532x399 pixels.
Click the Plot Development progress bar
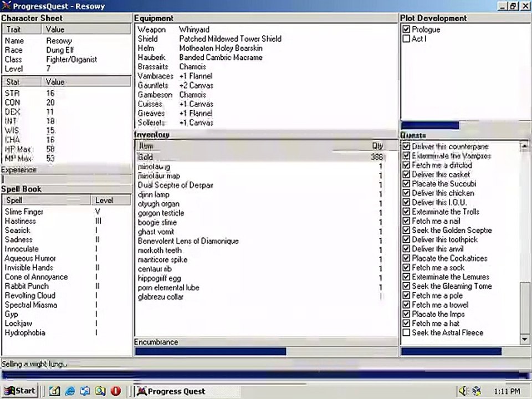[465, 125]
